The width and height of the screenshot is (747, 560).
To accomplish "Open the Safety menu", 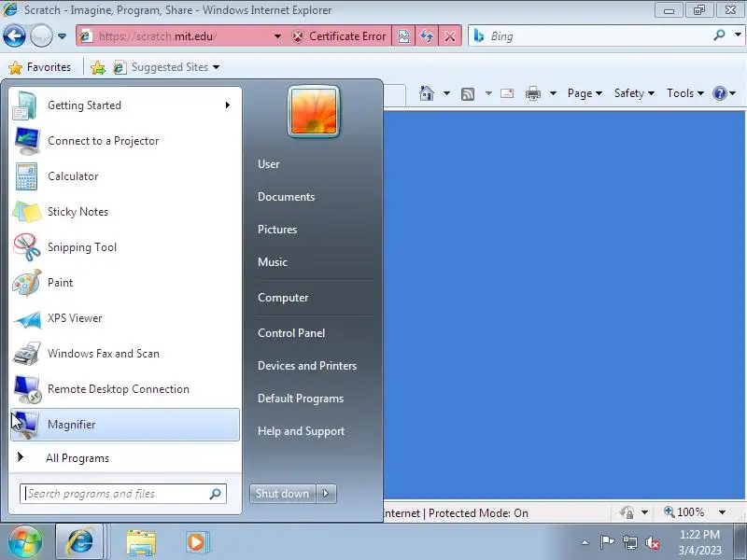I will pyautogui.click(x=634, y=93).
